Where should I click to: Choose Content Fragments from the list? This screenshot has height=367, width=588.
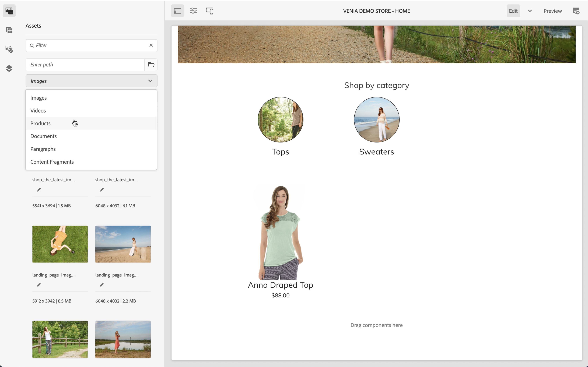52,162
